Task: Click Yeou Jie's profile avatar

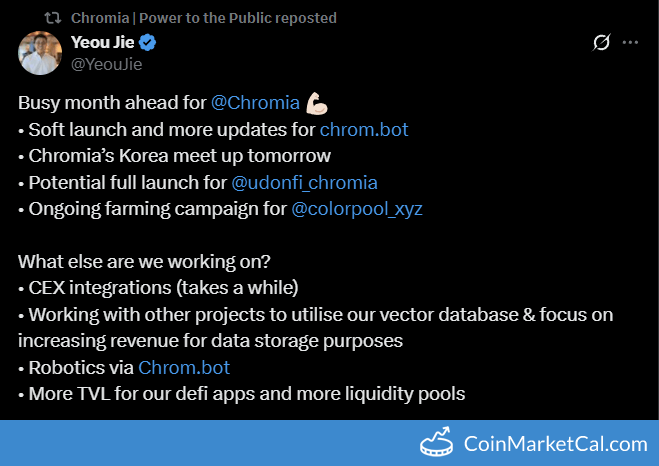Action: pos(40,52)
